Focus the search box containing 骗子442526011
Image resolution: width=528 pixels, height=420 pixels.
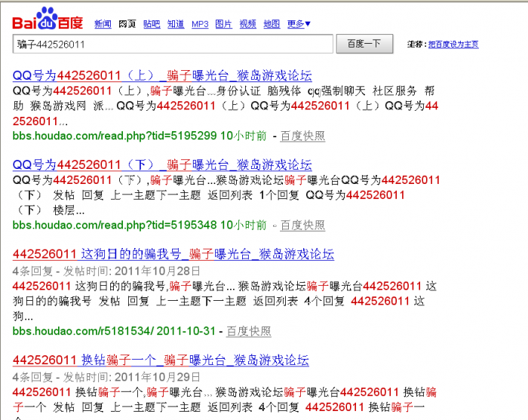point(173,44)
